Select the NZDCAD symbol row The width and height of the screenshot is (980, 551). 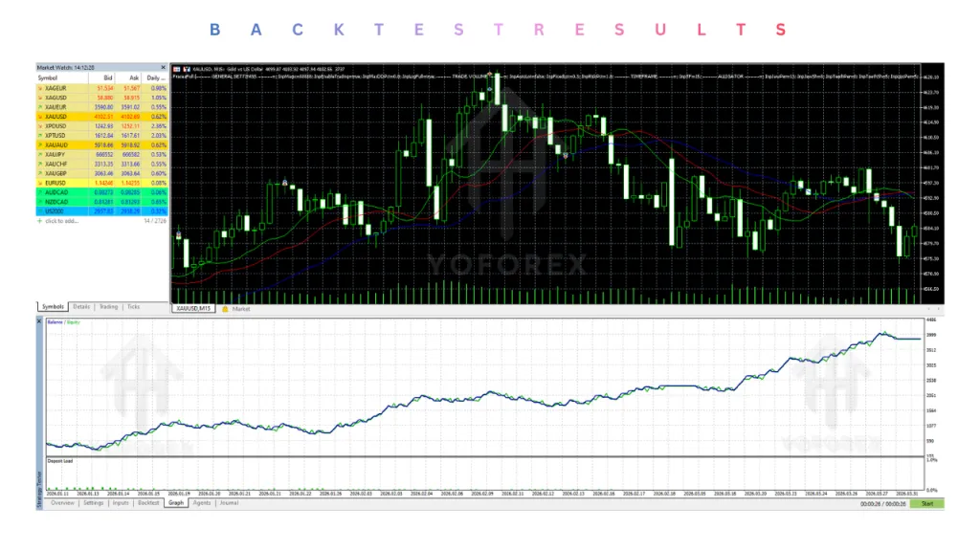click(x=101, y=202)
